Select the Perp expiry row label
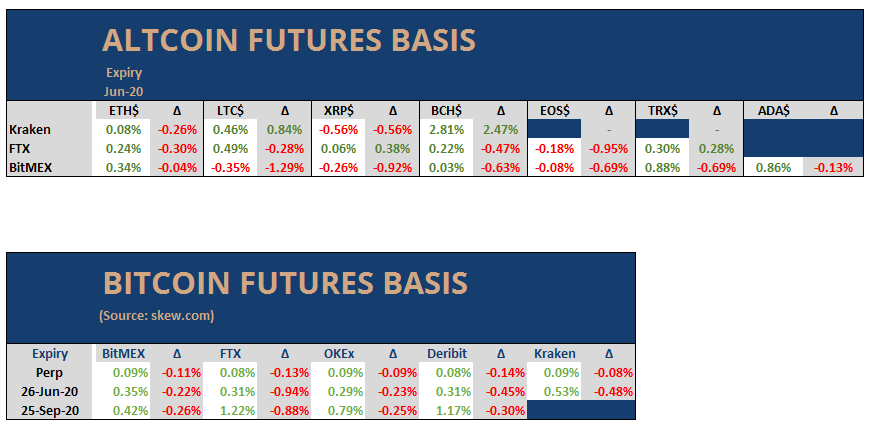 (x=49, y=372)
